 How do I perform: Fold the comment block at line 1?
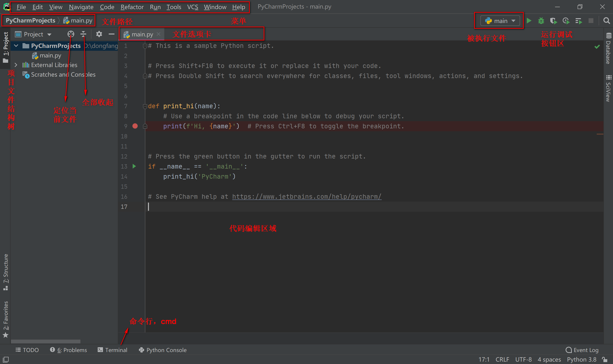pos(145,46)
